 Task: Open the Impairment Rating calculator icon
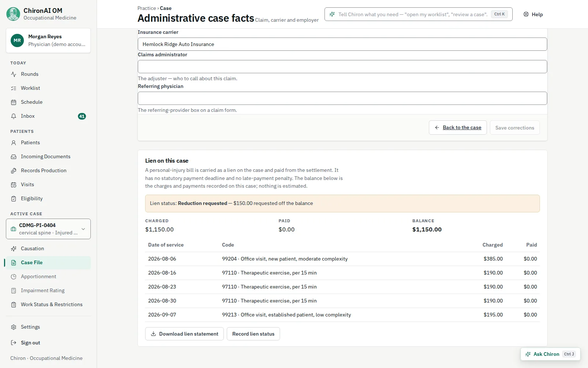14,291
